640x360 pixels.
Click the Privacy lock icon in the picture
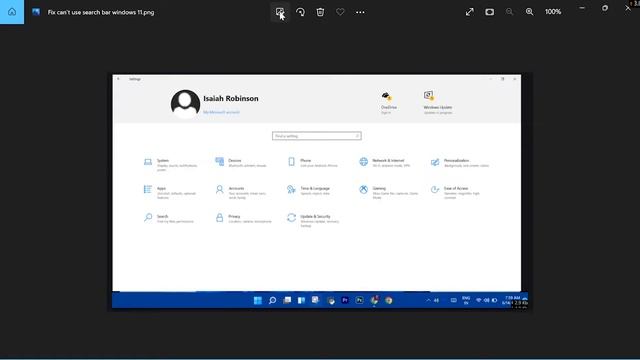pos(220,218)
